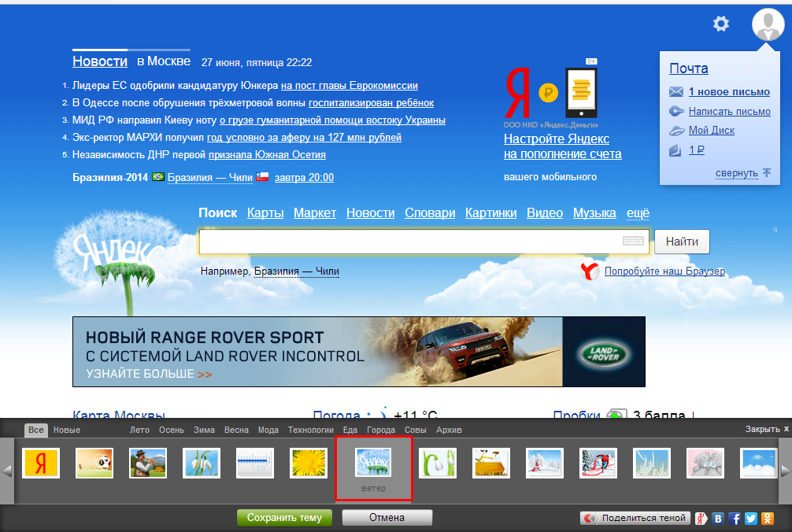
Task: Click the 'Отмена' button
Action: click(x=387, y=518)
